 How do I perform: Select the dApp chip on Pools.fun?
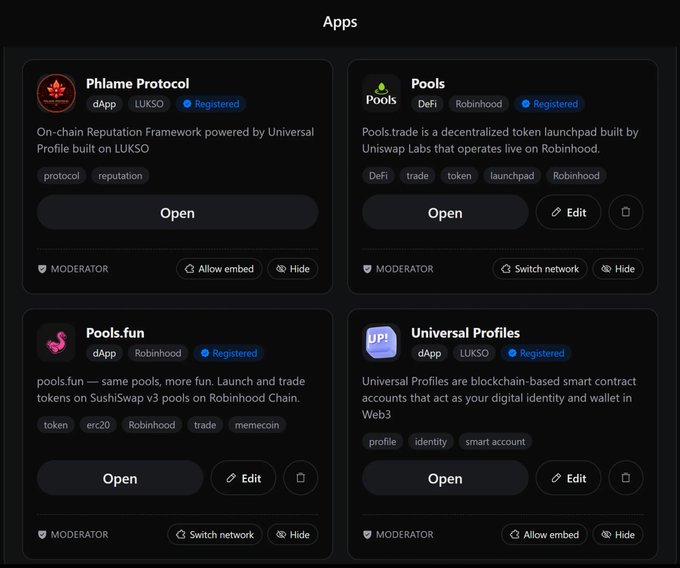point(104,353)
